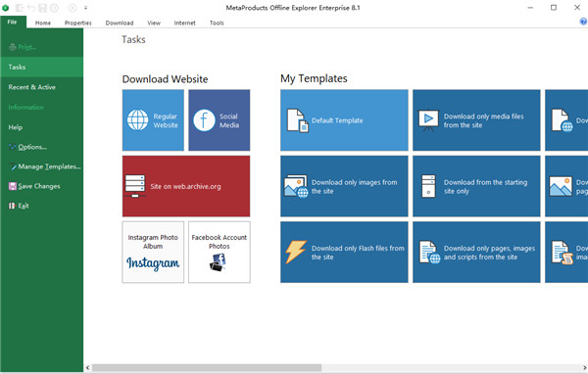This screenshot has height=374, width=588.
Task: Choose the Social Media Facebook tile
Action: click(x=220, y=119)
